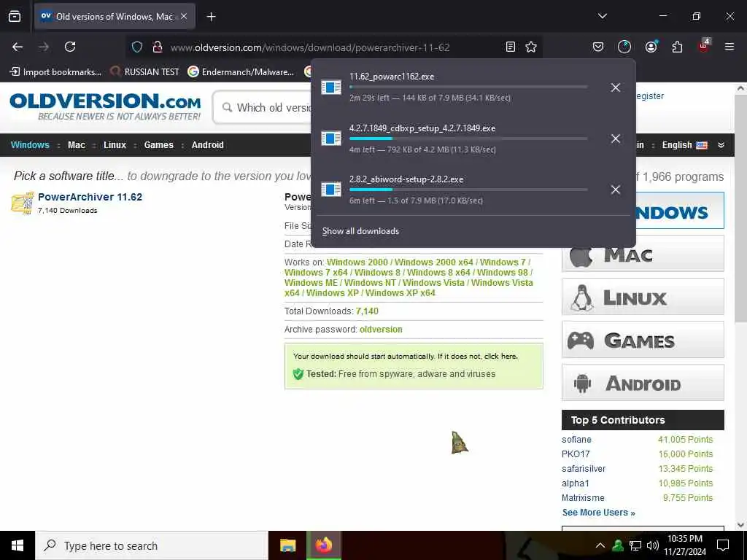
Task: Cancel the cdbxp_setup_4.2.7.1849.exe download
Action: [x=616, y=138]
